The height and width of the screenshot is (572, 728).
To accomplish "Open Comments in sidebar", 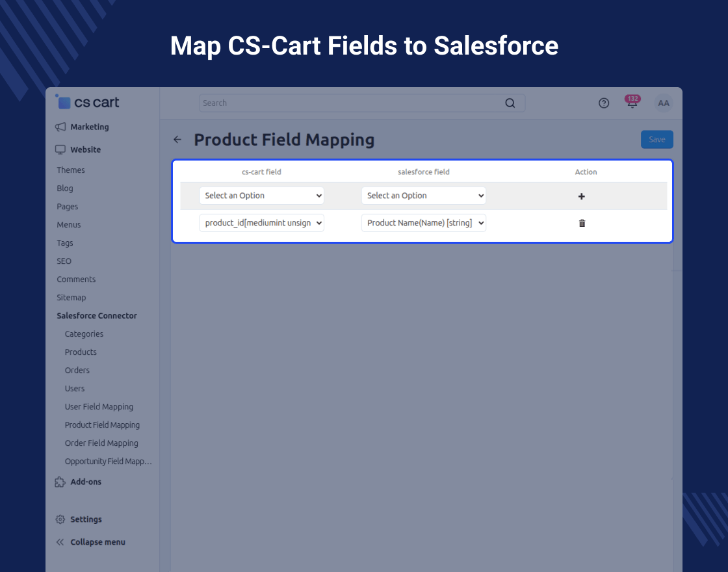I will tap(76, 279).
